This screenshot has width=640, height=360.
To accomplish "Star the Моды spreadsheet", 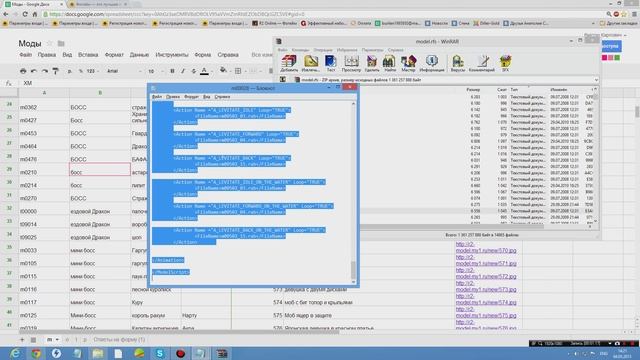I will coord(49,43).
